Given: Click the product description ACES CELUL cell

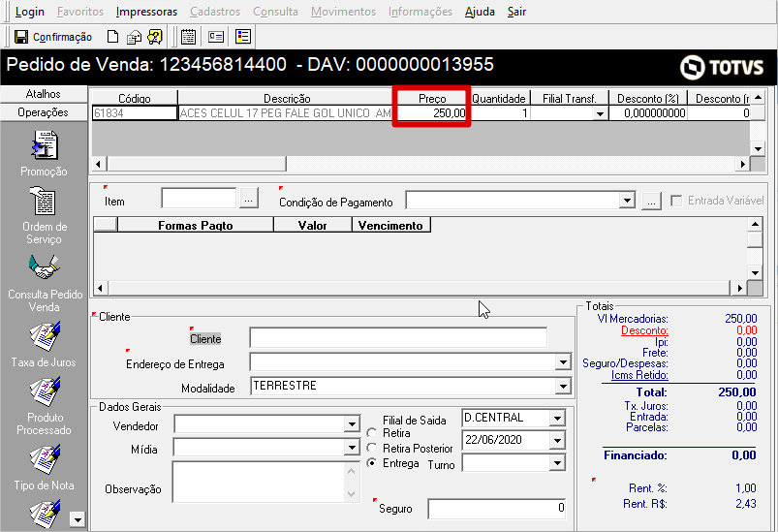Looking at the screenshot, I should pyautogui.click(x=285, y=113).
